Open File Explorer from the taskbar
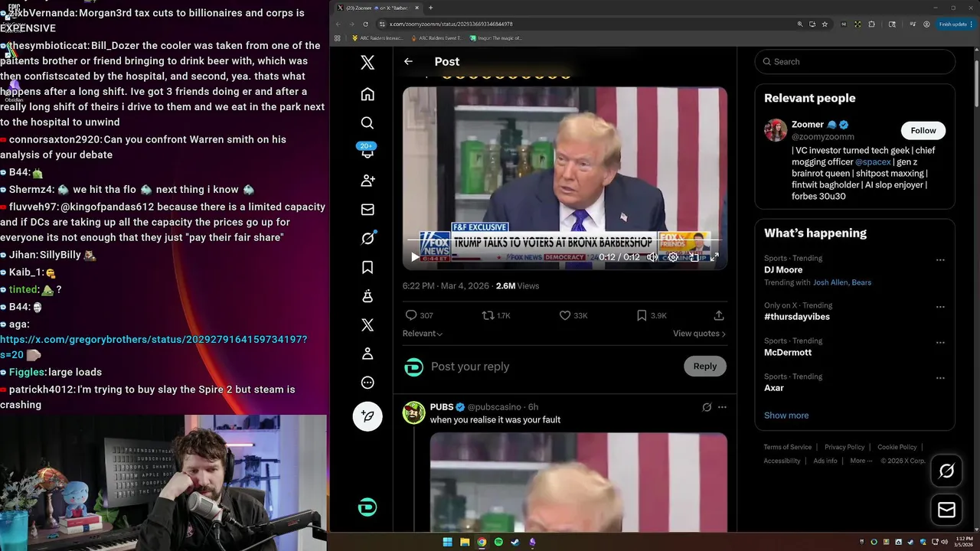 [x=465, y=542]
